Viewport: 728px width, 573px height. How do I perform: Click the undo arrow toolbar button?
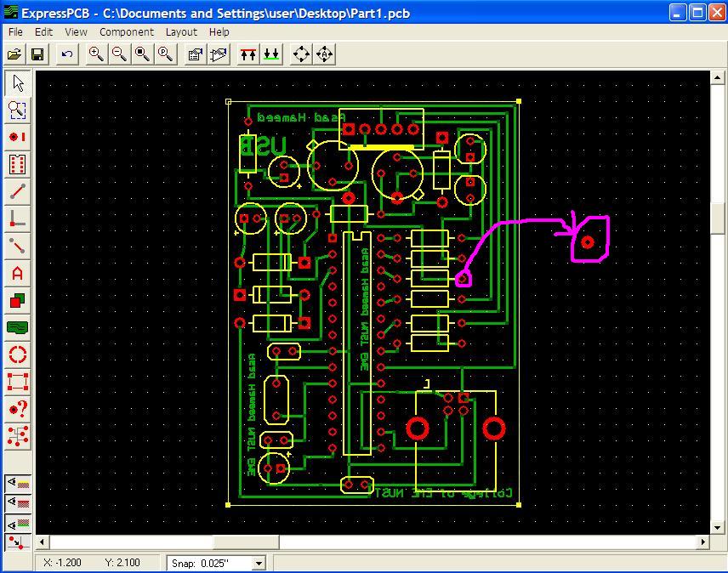(x=67, y=54)
